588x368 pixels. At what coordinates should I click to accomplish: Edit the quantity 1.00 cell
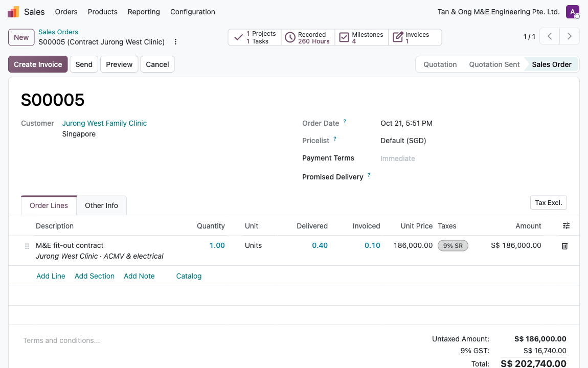pos(217,245)
